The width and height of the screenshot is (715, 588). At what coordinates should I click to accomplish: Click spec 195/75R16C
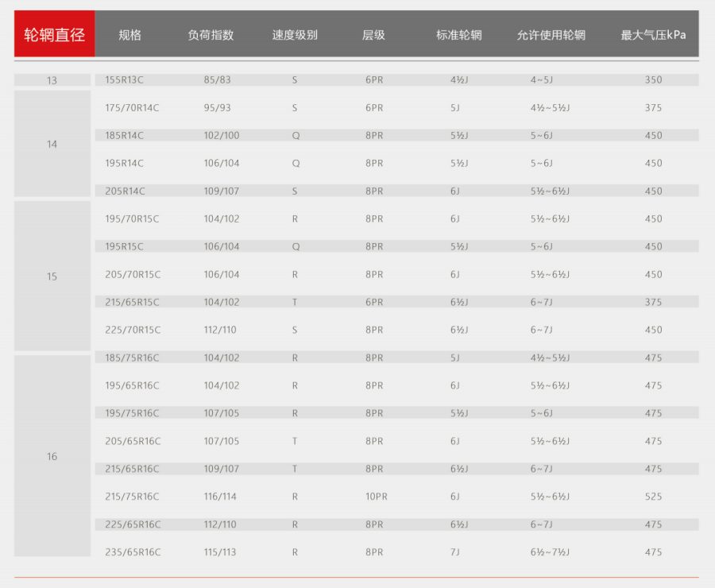pyautogui.click(x=132, y=413)
